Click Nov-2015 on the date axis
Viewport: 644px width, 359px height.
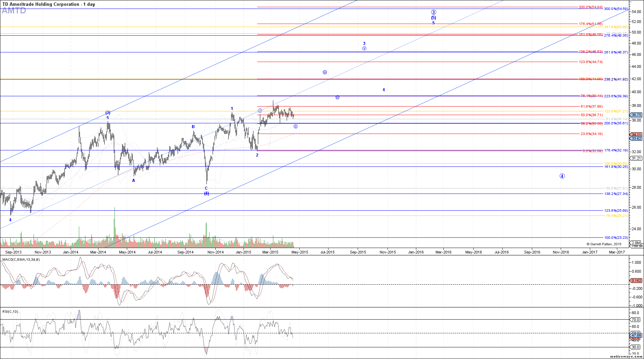tap(387, 252)
